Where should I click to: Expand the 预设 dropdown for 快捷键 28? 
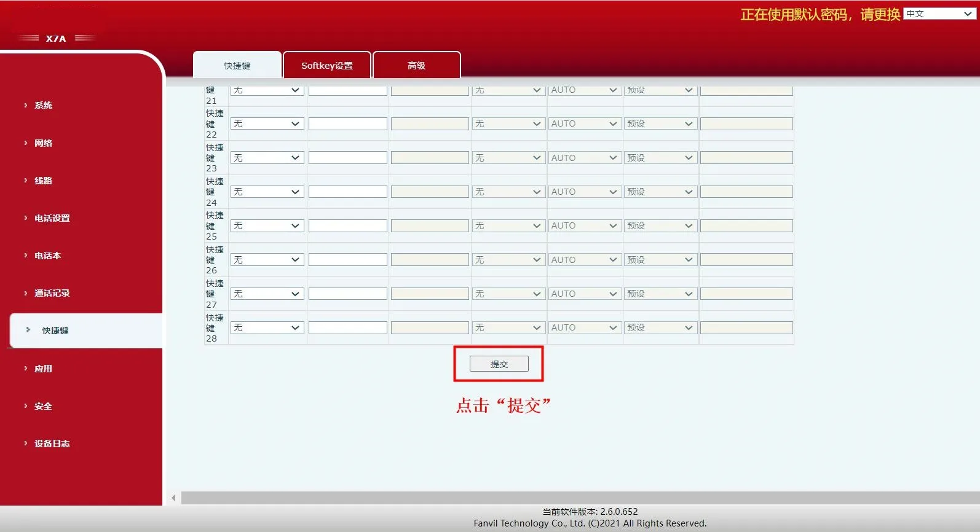point(660,328)
